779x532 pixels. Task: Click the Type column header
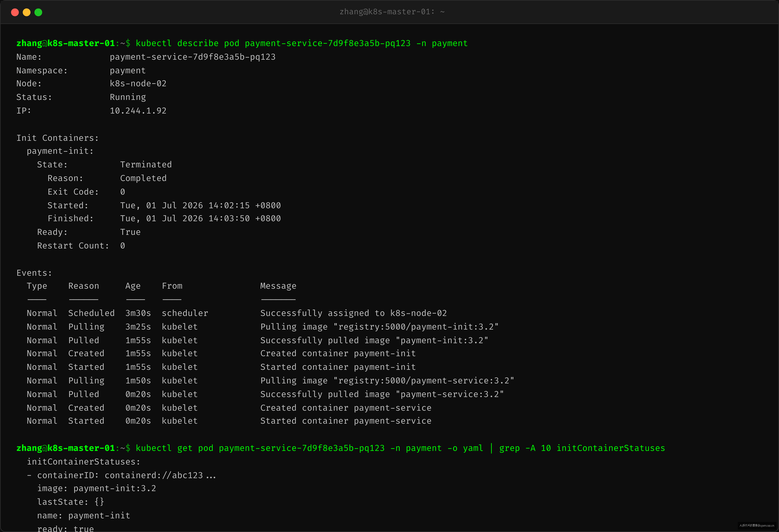[x=37, y=286]
